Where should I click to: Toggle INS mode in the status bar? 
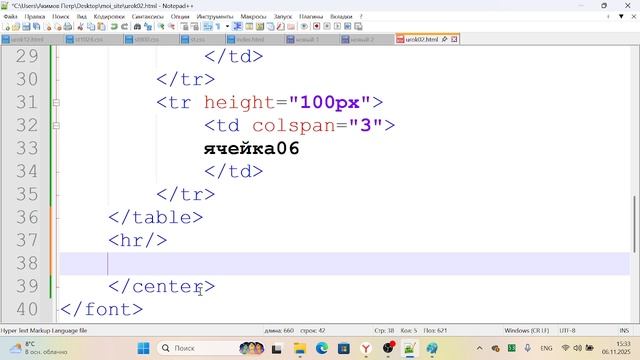[x=624, y=330]
